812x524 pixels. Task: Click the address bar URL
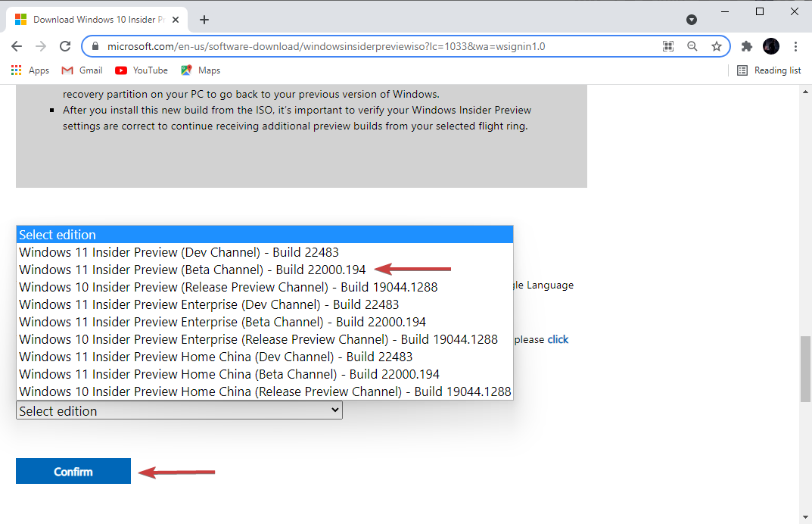point(326,47)
